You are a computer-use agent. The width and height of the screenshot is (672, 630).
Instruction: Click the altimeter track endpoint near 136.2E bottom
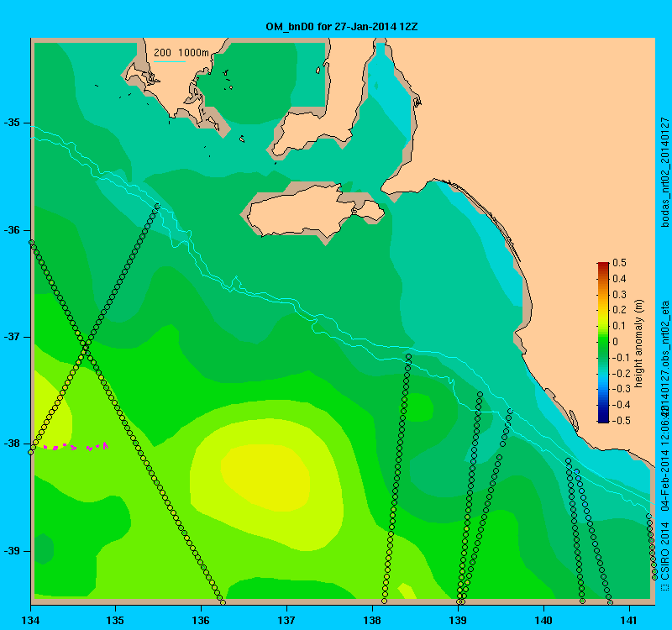(223, 602)
